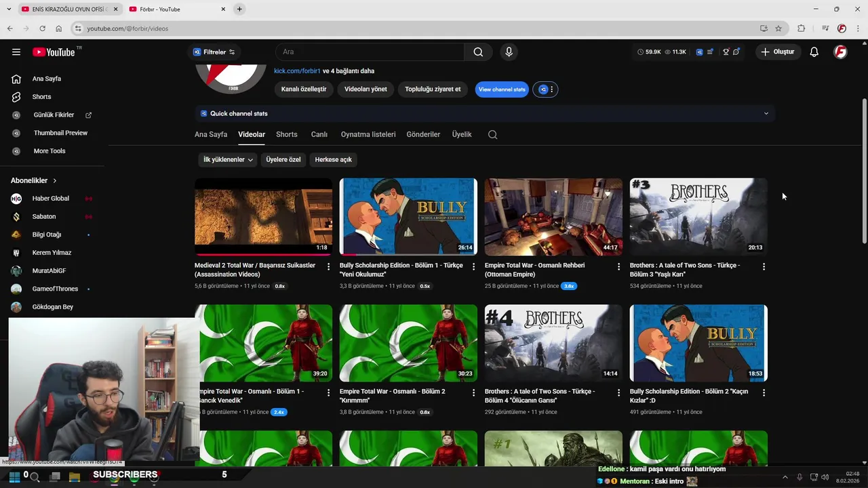
Task: Open options for Brothers Bölüm 4 video
Action: pyautogui.click(x=618, y=393)
